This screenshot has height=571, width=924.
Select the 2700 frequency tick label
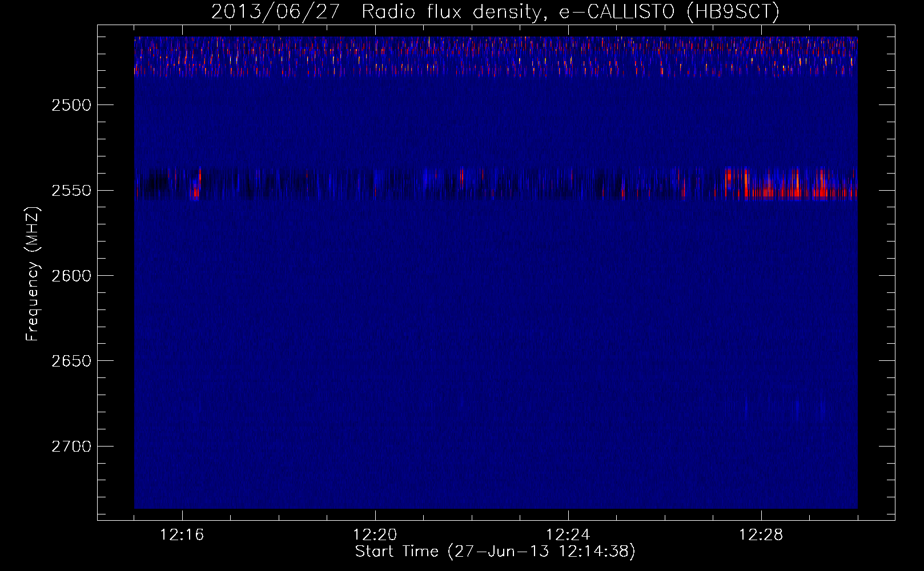(71, 447)
